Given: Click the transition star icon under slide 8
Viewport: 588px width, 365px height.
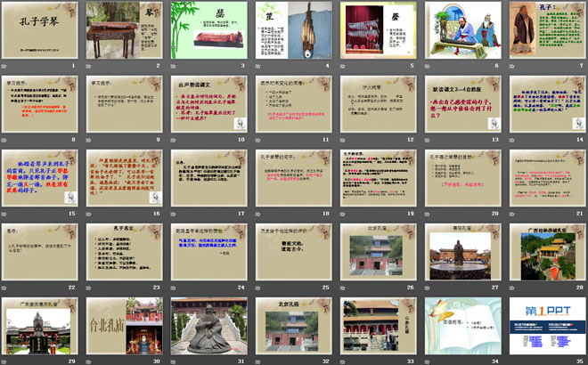Looking at the screenshot, I should click(4, 140).
